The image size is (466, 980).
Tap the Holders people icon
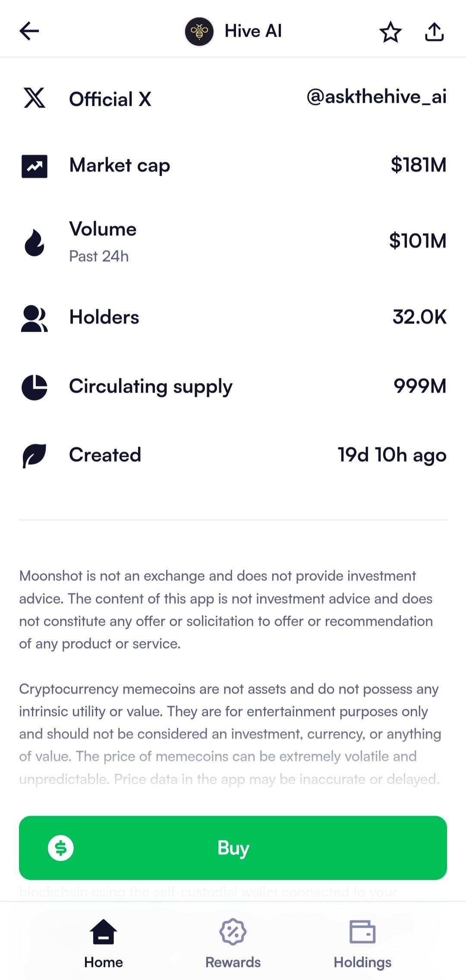[34, 319]
